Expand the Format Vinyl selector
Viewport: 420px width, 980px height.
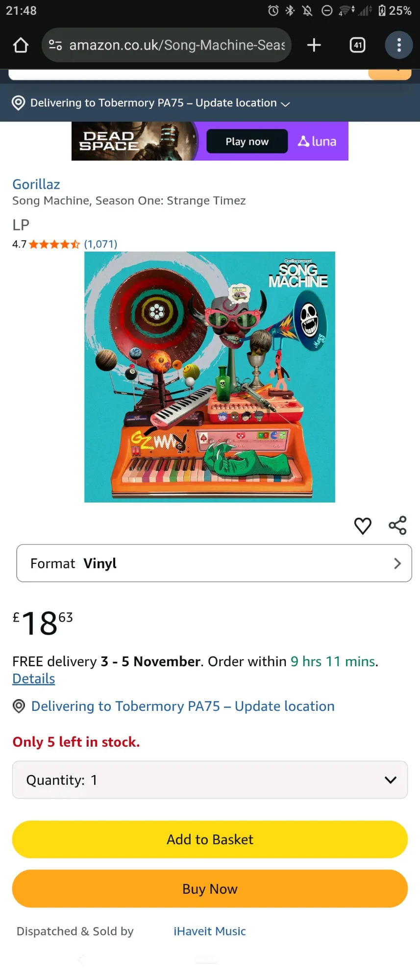(214, 563)
